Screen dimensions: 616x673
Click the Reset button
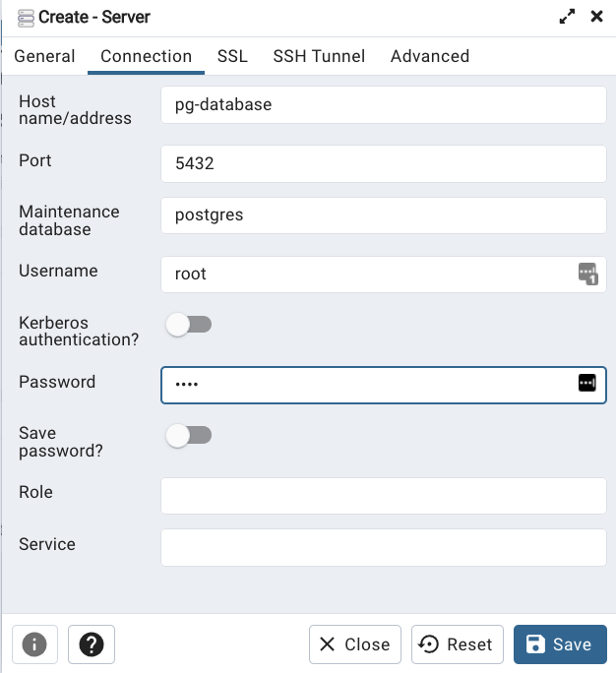pos(458,644)
